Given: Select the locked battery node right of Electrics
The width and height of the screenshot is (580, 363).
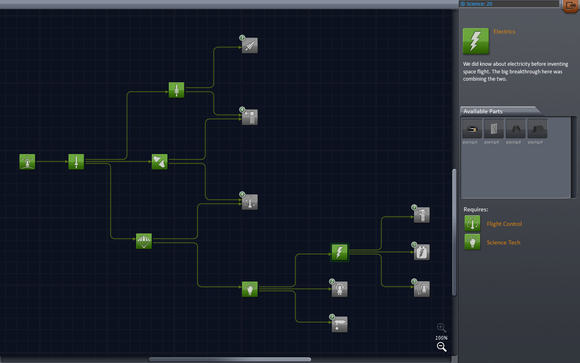Looking at the screenshot, I should click(x=422, y=252).
